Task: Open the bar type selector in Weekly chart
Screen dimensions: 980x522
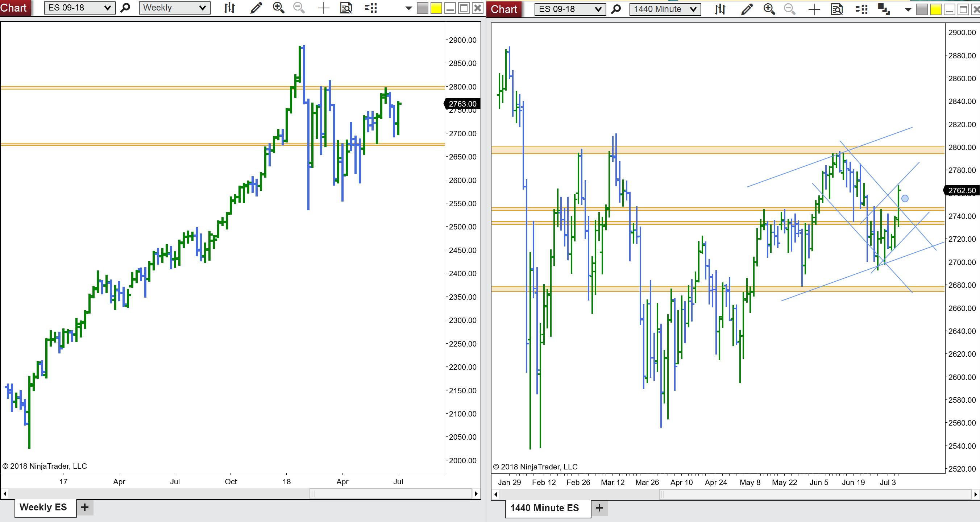Action: pyautogui.click(x=229, y=8)
